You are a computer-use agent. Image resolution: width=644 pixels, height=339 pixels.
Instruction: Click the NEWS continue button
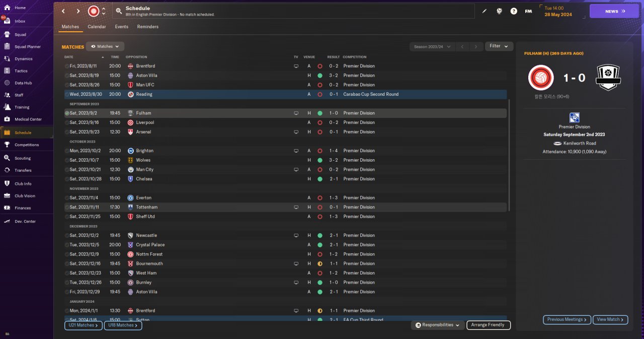(x=614, y=11)
